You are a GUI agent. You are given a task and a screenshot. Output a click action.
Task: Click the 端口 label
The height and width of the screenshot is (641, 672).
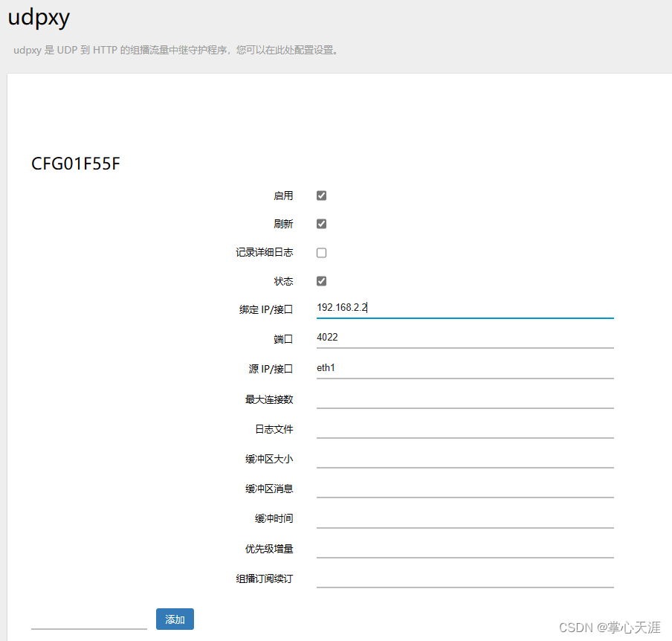coord(283,339)
